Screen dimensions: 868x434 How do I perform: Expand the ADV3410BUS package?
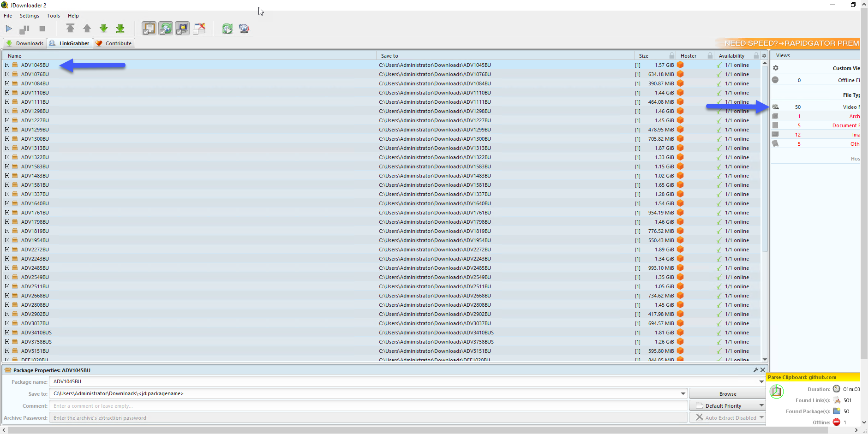click(x=7, y=333)
